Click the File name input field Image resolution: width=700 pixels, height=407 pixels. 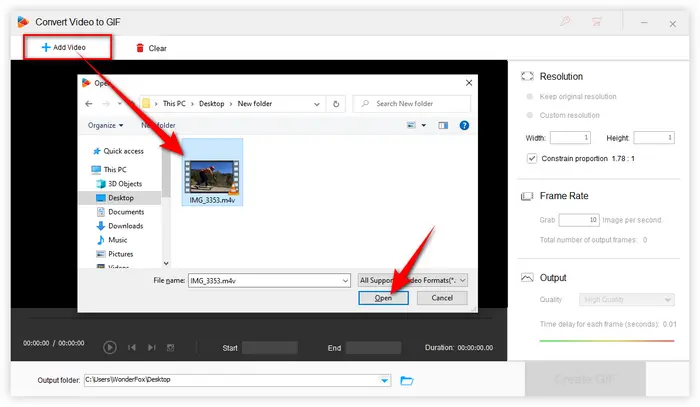click(x=265, y=281)
